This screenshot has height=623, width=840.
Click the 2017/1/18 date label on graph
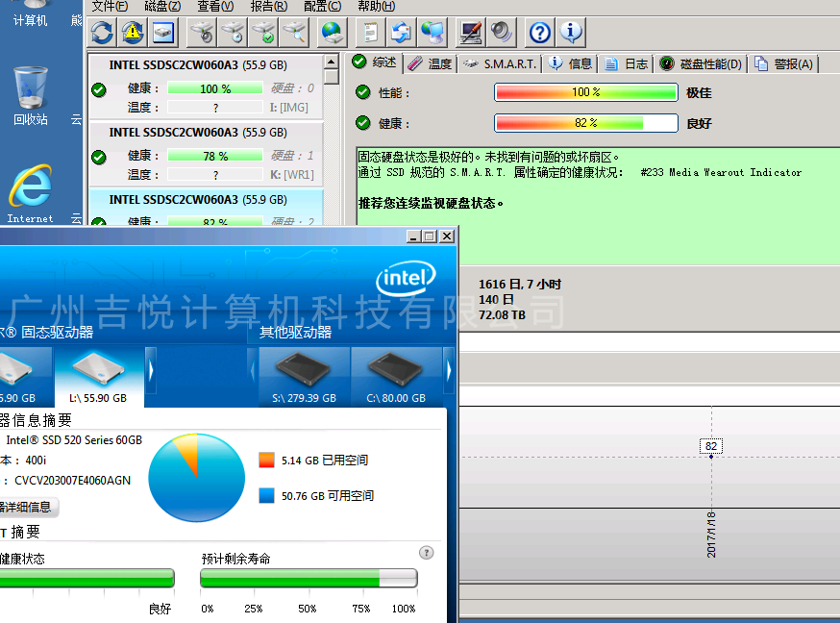point(711,535)
